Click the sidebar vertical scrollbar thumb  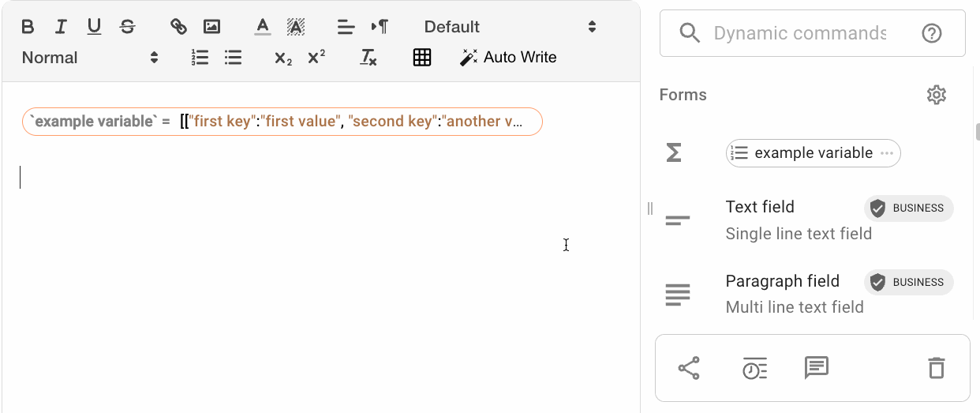pyautogui.click(x=978, y=131)
